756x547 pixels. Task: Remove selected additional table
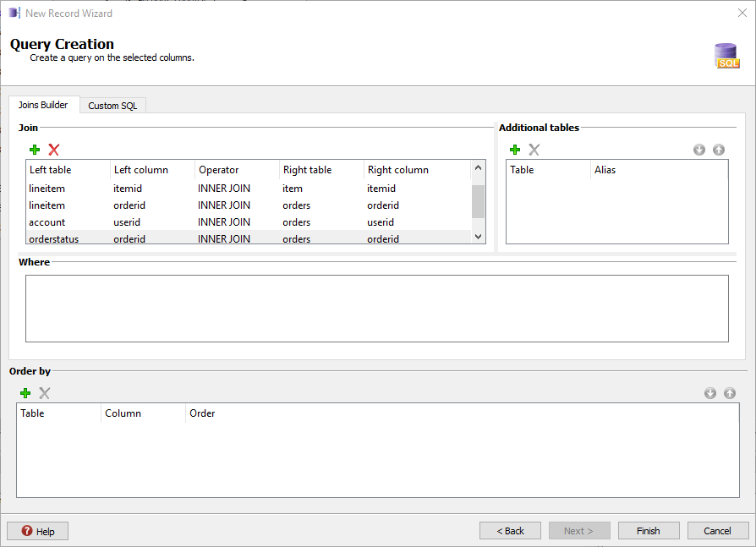pos(533,150)
